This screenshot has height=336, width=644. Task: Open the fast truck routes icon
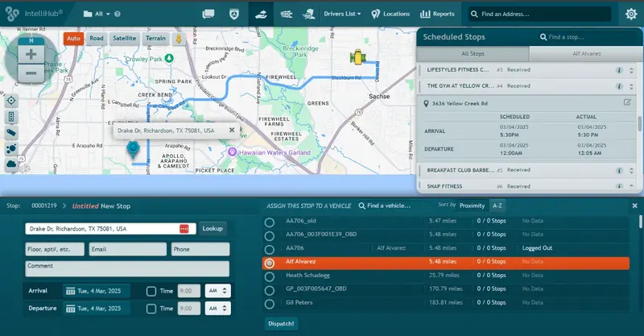pos(287,14)
